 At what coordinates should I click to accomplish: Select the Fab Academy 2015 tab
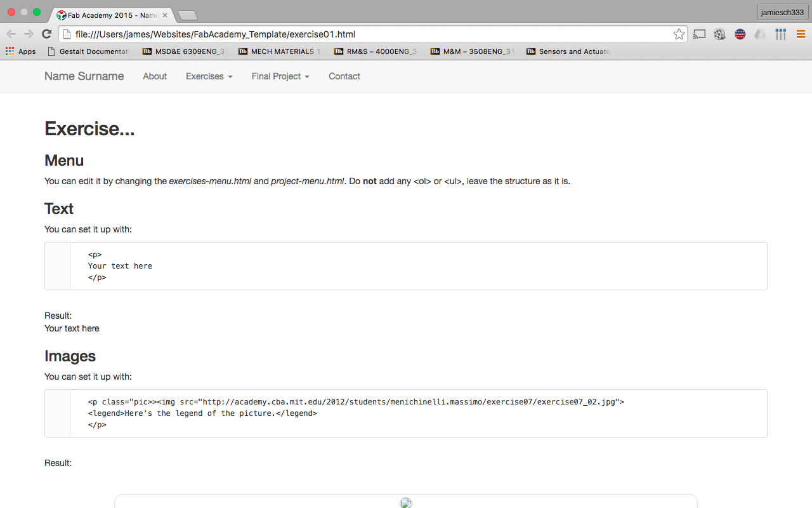108,15
